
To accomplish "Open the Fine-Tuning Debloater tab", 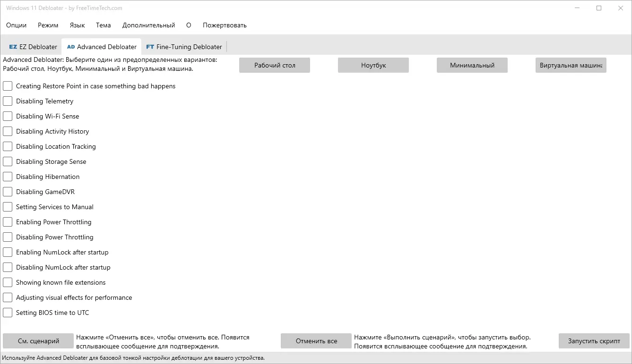I will click(x=184, y=46).
